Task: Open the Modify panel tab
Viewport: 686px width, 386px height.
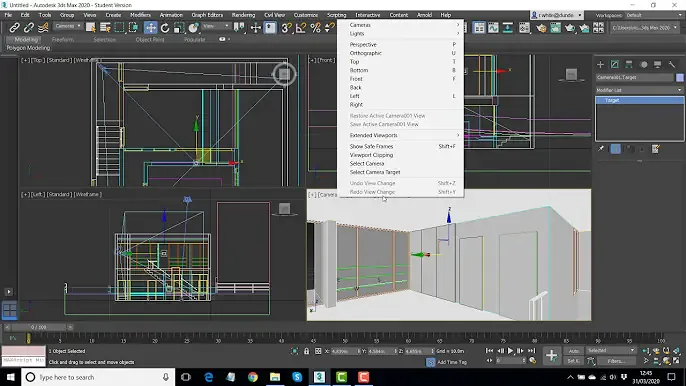Action: point(615,64)
